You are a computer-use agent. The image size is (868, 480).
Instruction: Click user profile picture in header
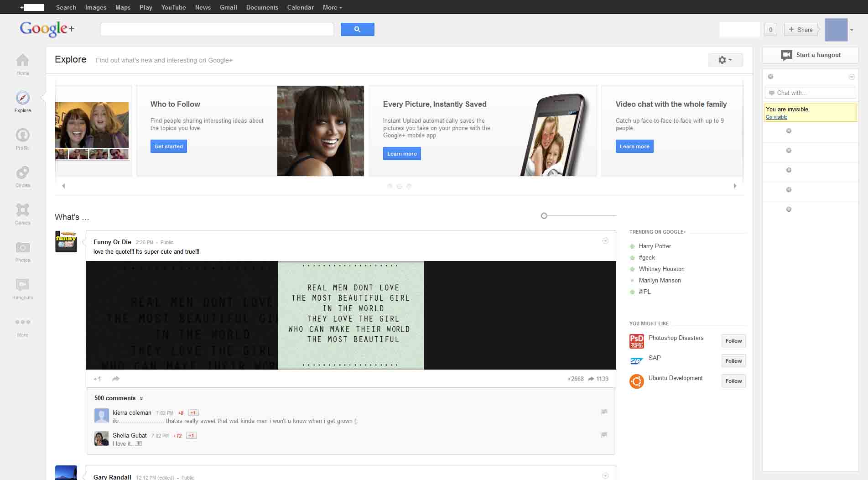click(836, 30)
